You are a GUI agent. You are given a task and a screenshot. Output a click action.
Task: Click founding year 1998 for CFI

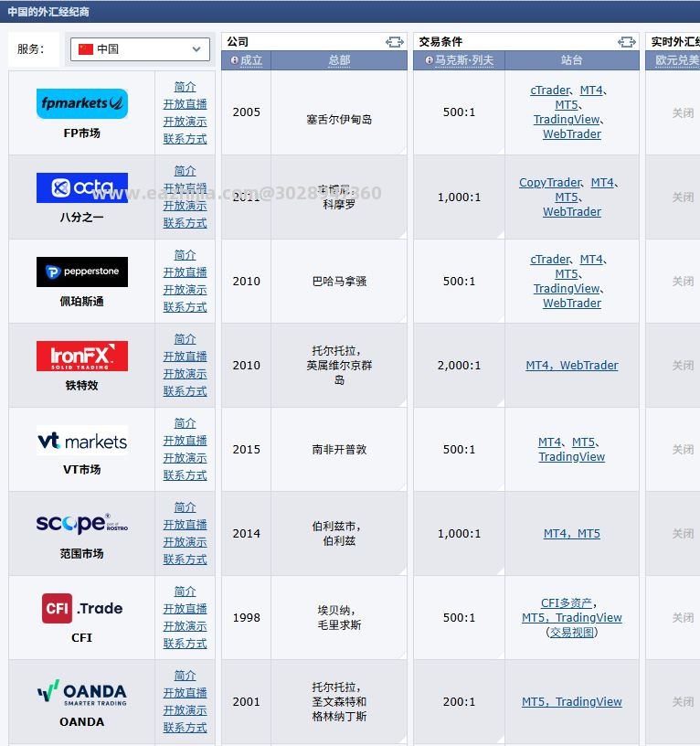pos(247,617)
